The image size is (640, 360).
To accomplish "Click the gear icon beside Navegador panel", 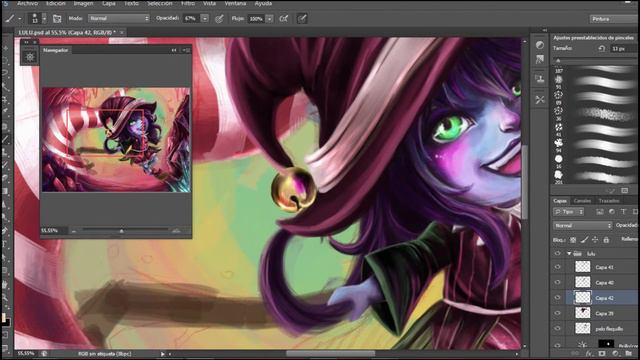I will tap(30, 57).
